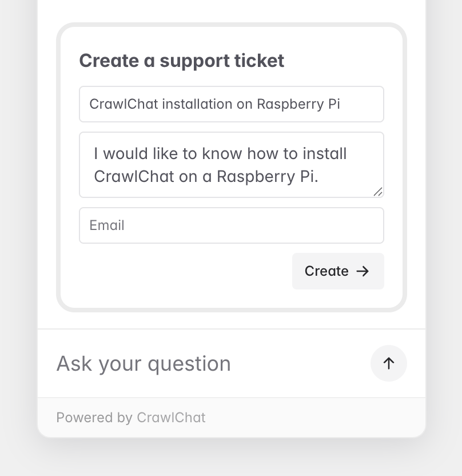Click the "Email" placeholder text

point(107,225)
